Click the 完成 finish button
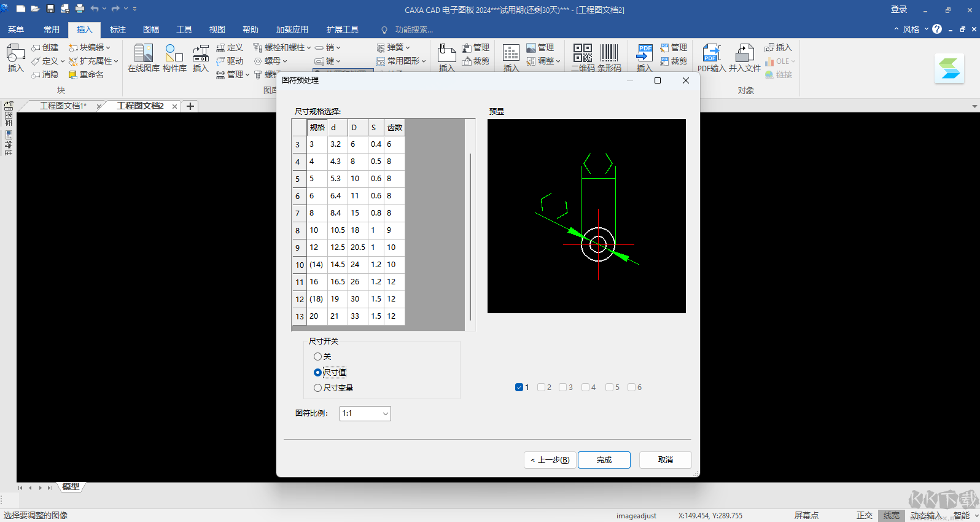 [604, 460]
